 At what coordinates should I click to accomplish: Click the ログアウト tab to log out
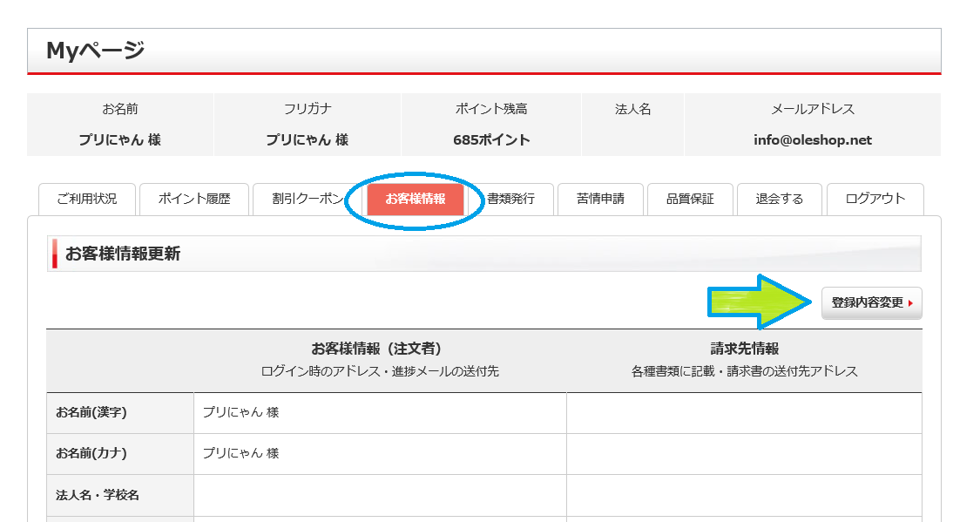(x=875, y=199)
